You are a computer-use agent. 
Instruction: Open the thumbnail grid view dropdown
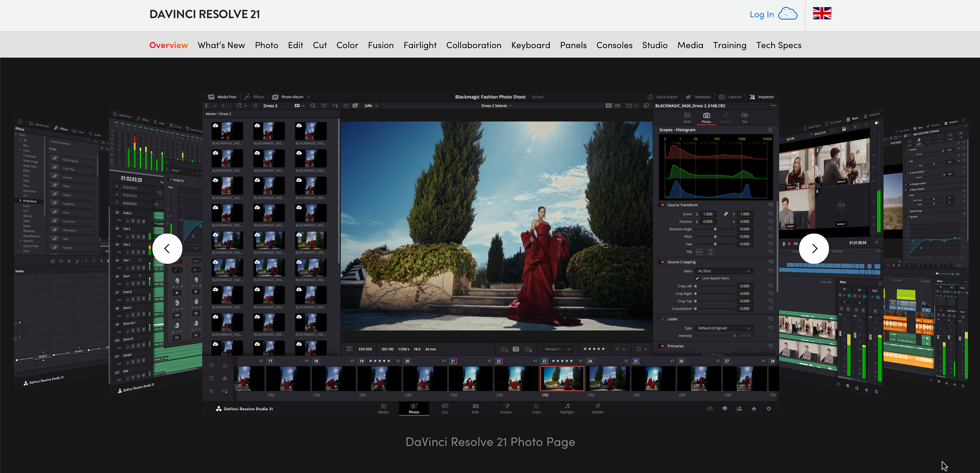click(x=299, y=106)
